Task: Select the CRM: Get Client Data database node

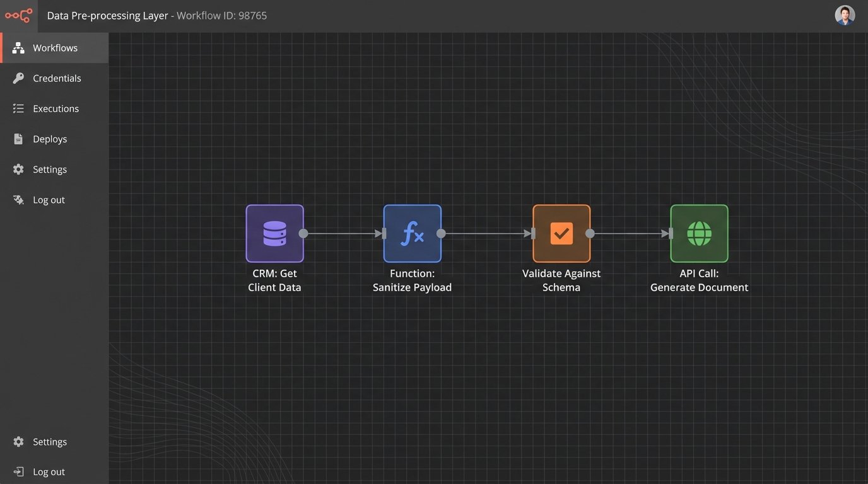Action: 274,233
